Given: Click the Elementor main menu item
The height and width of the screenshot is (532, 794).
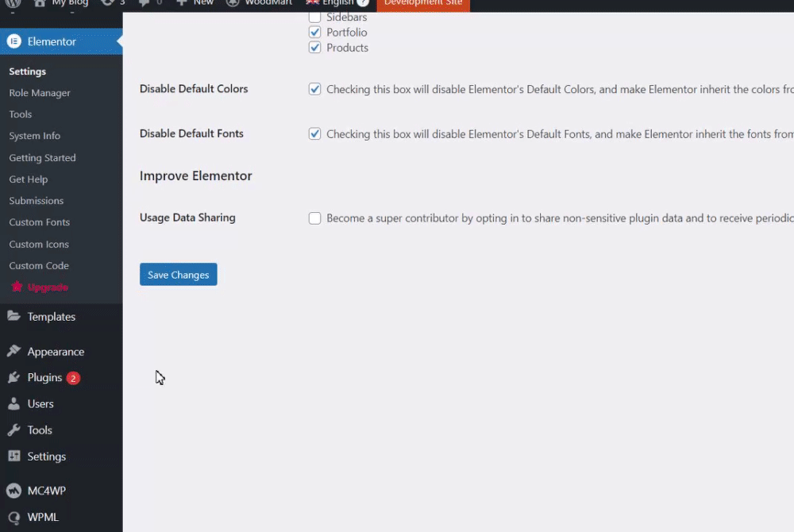Looking at the screenshot, I should click(61, 41).
